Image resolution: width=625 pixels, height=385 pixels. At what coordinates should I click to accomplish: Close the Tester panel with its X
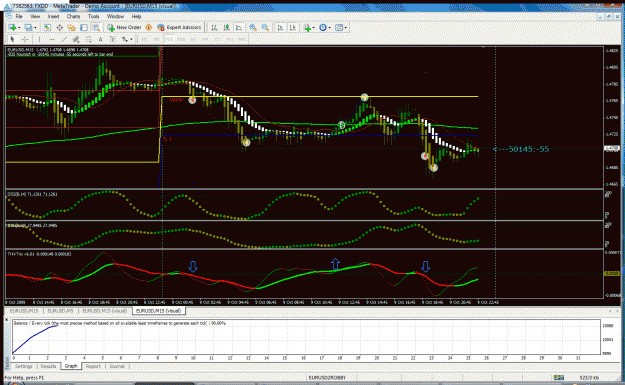click(7, 320)
